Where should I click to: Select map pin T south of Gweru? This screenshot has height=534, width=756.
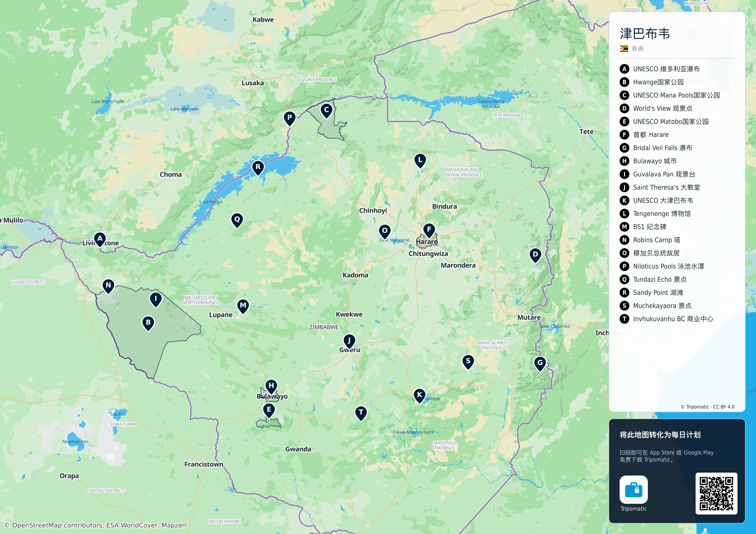(361, 413)
